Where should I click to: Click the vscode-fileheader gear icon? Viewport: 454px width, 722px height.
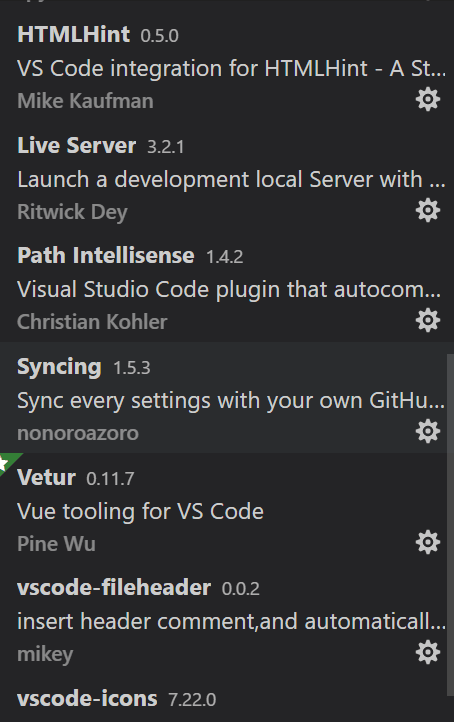pyautogui.click(x=428, y=652)
